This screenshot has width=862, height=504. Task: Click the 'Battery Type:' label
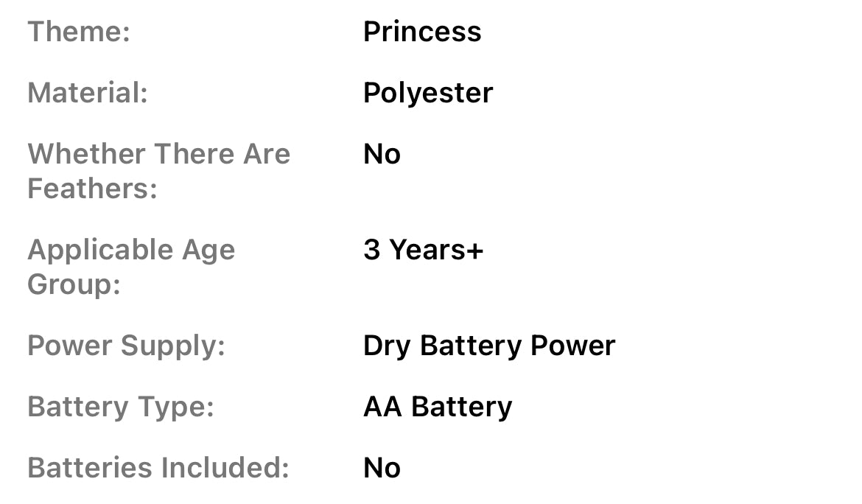point(121,407)
